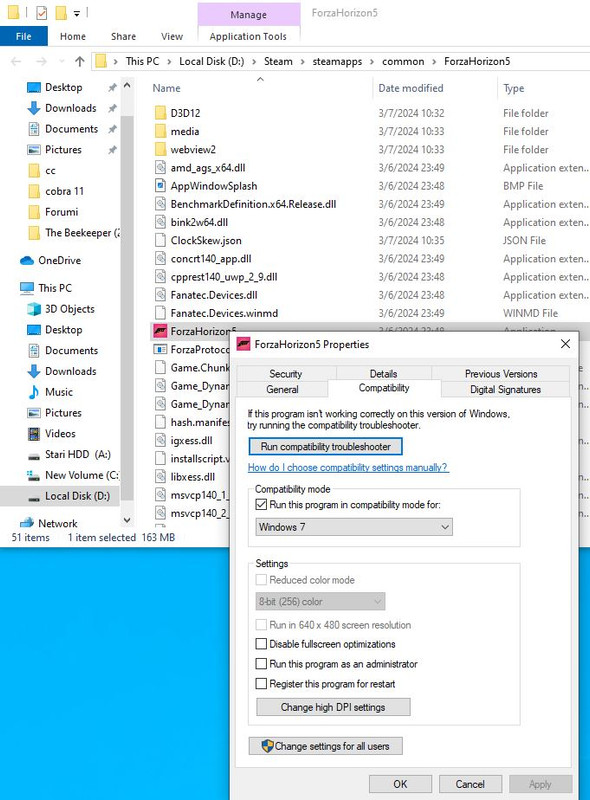Switch to the View ribbon tab
Image resolution: width=590 pixels, height=800 pixels.
(x=172, y=36)
